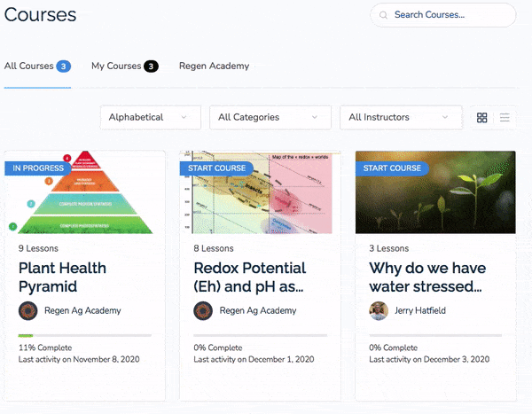Click the '11% Complete' text
The height and width of the screenshot is (414, 532).
point(45,348)
